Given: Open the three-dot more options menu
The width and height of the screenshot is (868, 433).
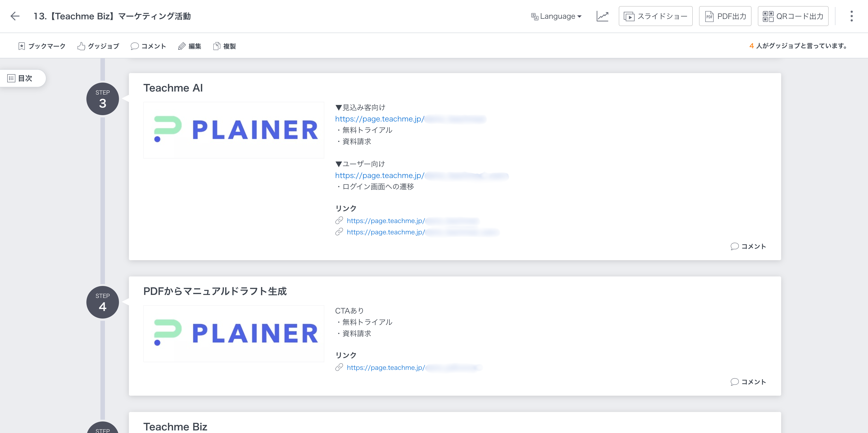Looking at the screenshot, I should 851,16.
